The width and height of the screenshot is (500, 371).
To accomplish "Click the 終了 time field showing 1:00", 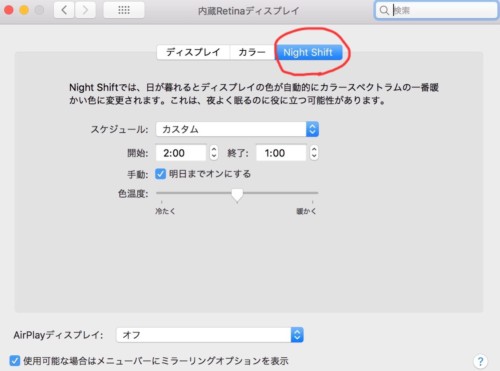I will (281, 153).
